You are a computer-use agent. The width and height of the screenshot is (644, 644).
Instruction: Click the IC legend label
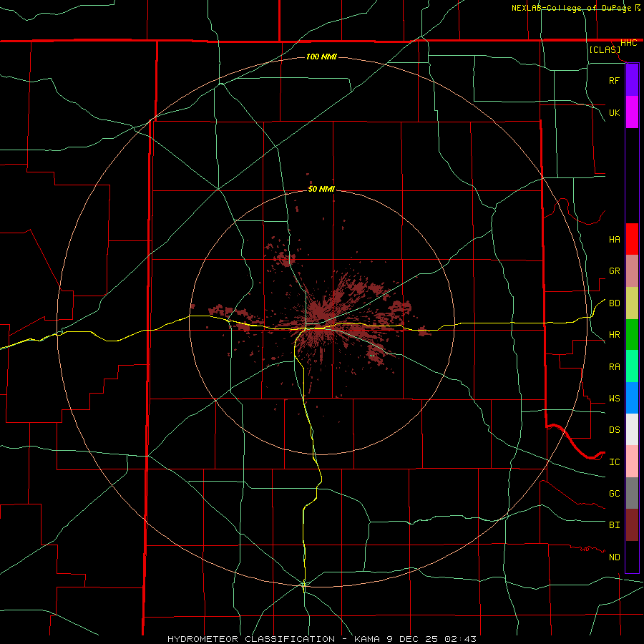coord(614,462)
